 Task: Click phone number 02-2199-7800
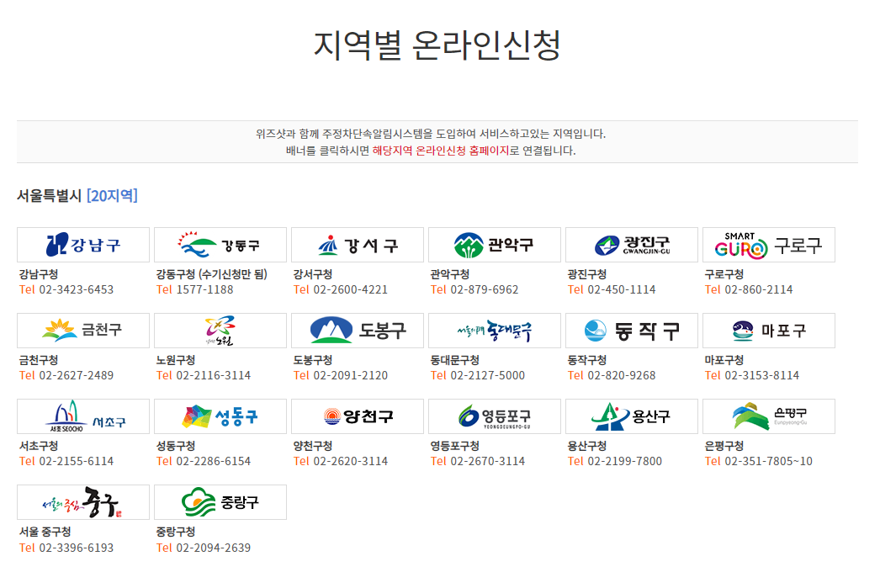[624, 462]
